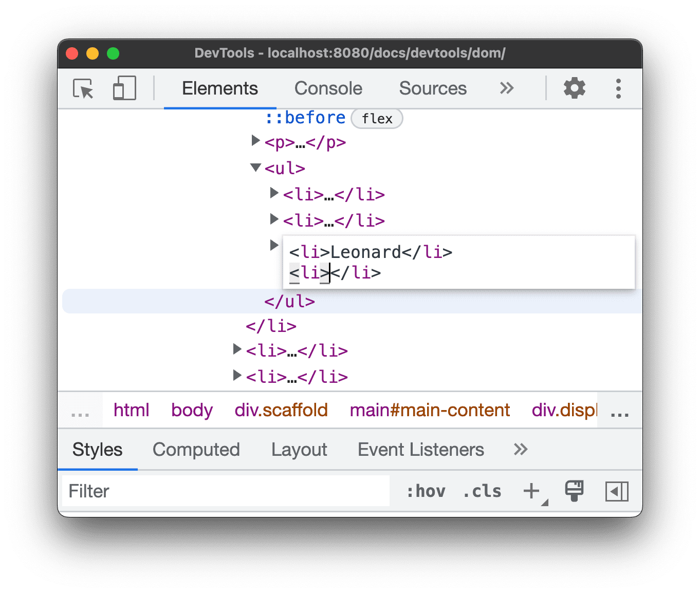Select body in the breadcrumb bar
The width and height of the screenshot is (700, 593).
(x=192, y=410)
